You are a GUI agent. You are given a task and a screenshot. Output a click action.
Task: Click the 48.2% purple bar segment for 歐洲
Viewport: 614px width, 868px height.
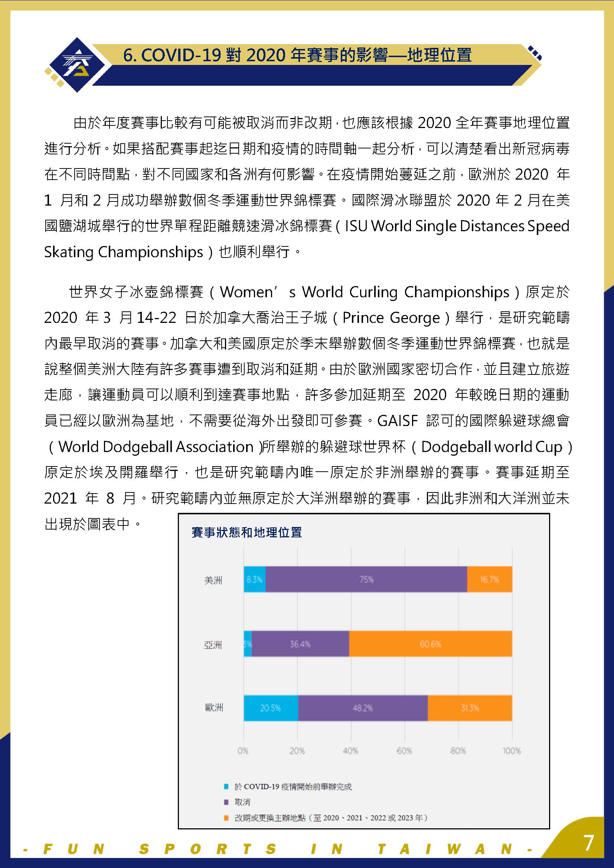(363, 708)
